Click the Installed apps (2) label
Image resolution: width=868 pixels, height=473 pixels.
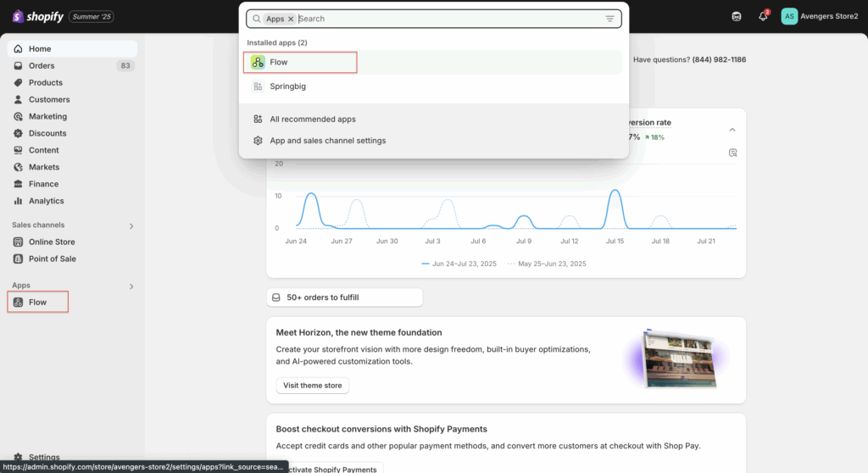[x=277, y=42]
